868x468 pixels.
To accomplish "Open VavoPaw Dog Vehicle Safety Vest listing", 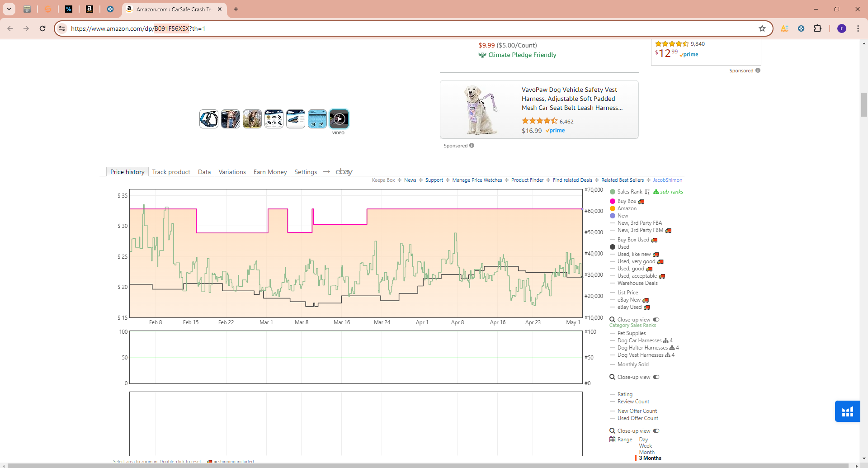I will (x=572, y=99).
